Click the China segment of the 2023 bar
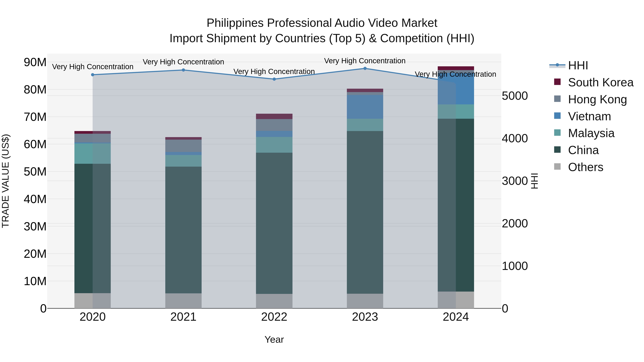The image size is (644, 362). [365, 212]
